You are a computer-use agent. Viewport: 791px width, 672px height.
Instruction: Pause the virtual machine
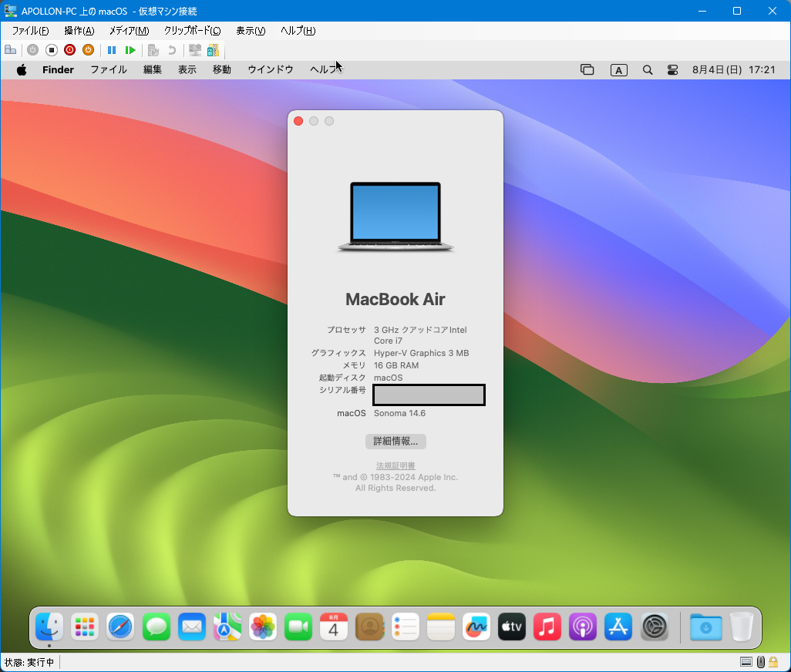point(112,50)
